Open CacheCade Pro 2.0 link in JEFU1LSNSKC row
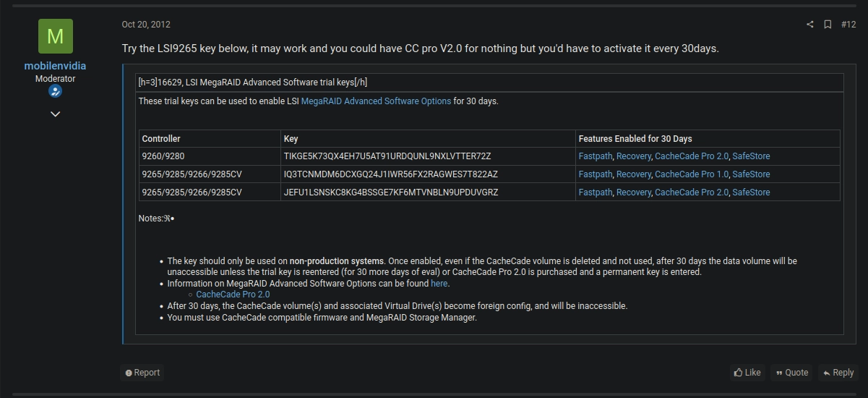Image resolution: width=868 pixels, height=398 pixels. tap(692, 192)
